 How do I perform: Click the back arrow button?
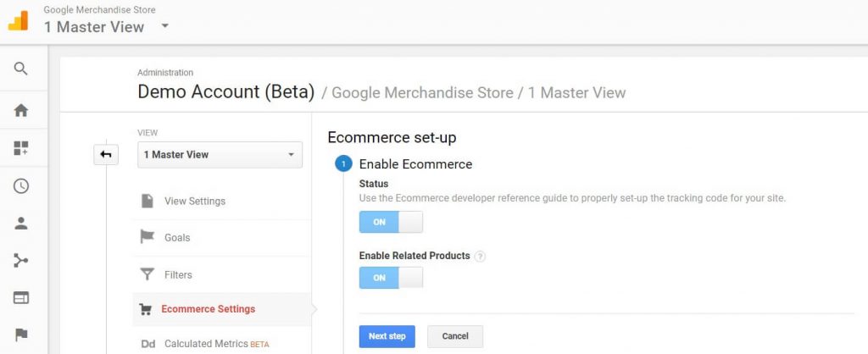[x=106, y=155]
